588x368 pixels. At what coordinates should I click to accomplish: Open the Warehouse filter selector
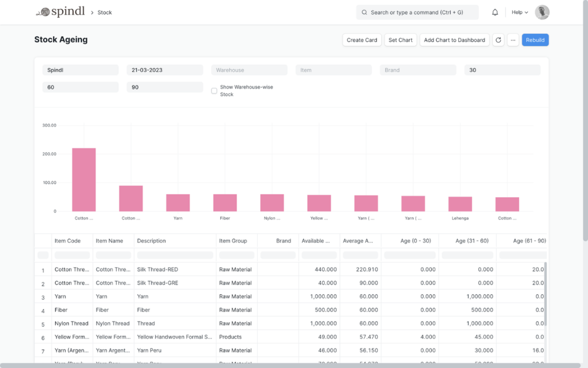click(249, 70)
